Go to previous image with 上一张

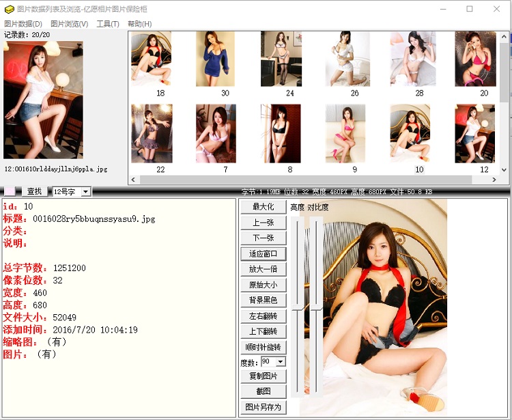click(263, 223)
